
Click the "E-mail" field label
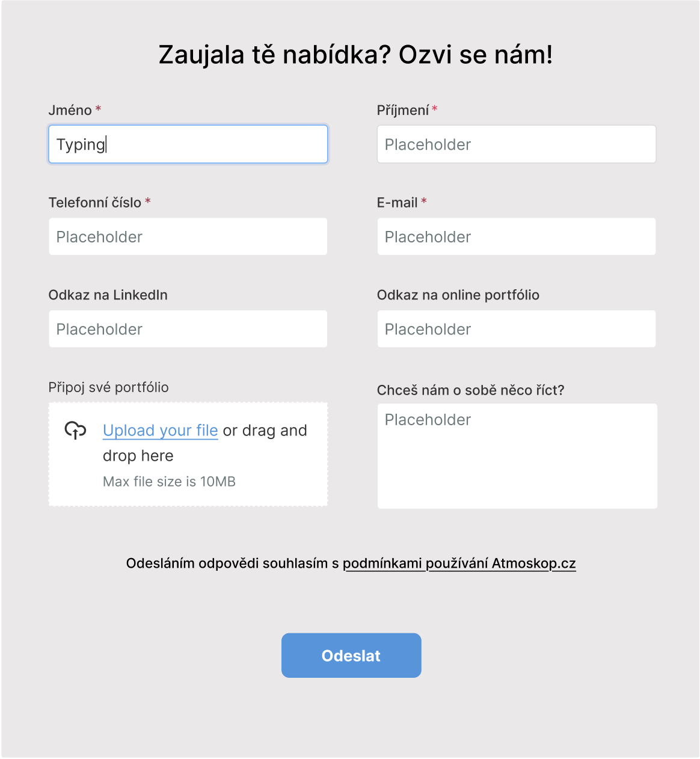(x=397, y=203)
